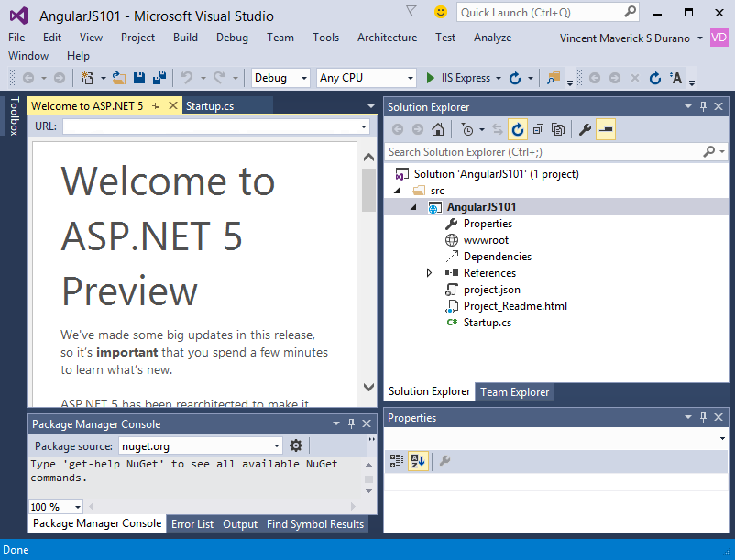The image size is (735, 560).
Task: Click the Search Solution Explorer field
Action: pyautogui.click(x=543, y=152)
